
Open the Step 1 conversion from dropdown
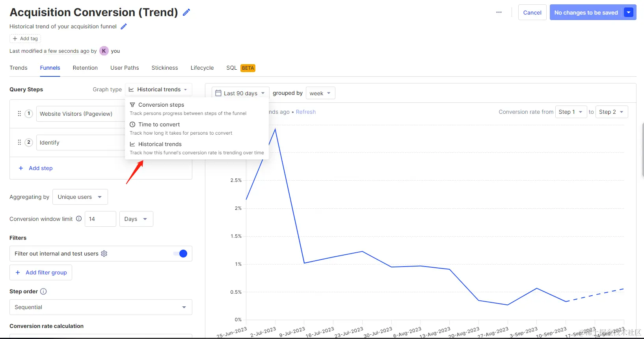[x=571, y=112]
